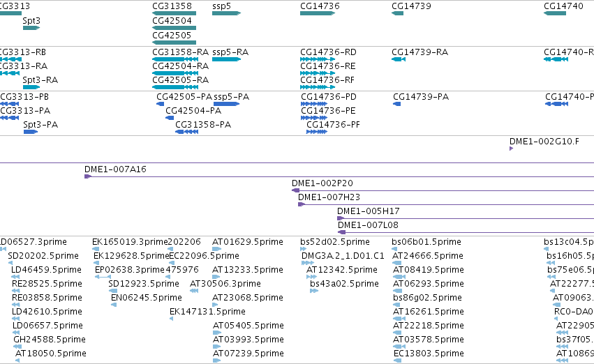Select protein ssp5-PA

pos(227,104)
